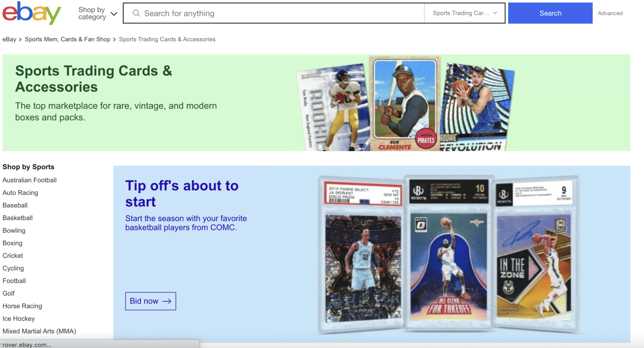
Task: Focus the Search for anything field
Action: (x=274, y=13)
